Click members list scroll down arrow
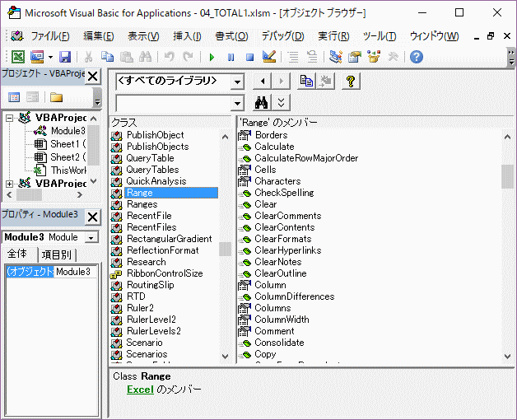 tap(507, 357)
